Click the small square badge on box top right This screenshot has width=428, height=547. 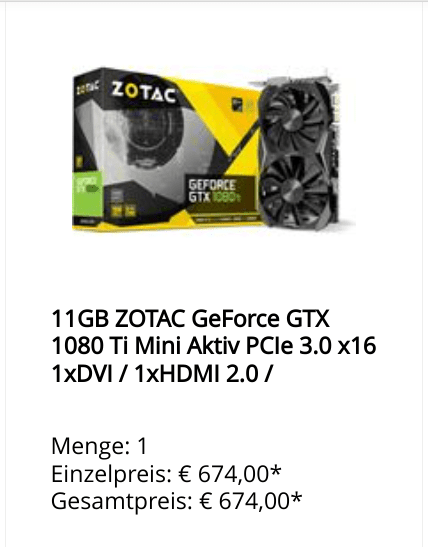coord(237,105)
